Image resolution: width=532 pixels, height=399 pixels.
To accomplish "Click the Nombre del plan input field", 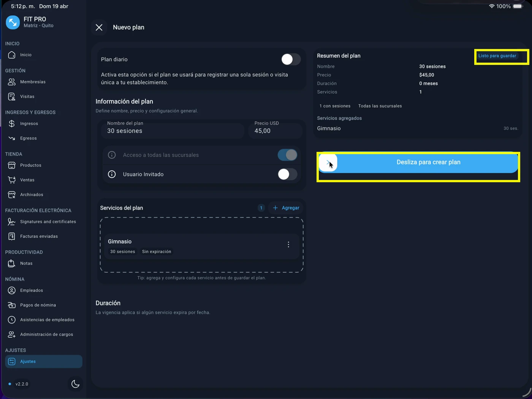I will click(173, 131).
